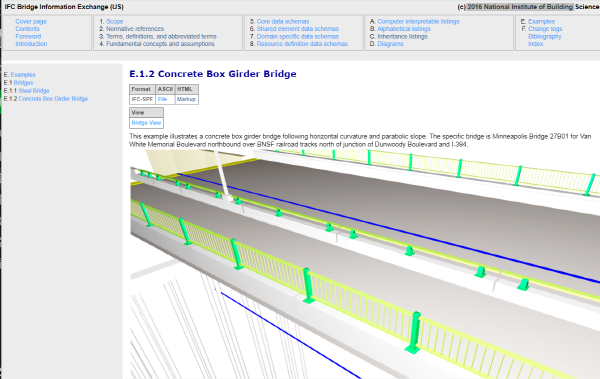Open section 1 Scope
The image size is (600, 379).
(114, 21)
